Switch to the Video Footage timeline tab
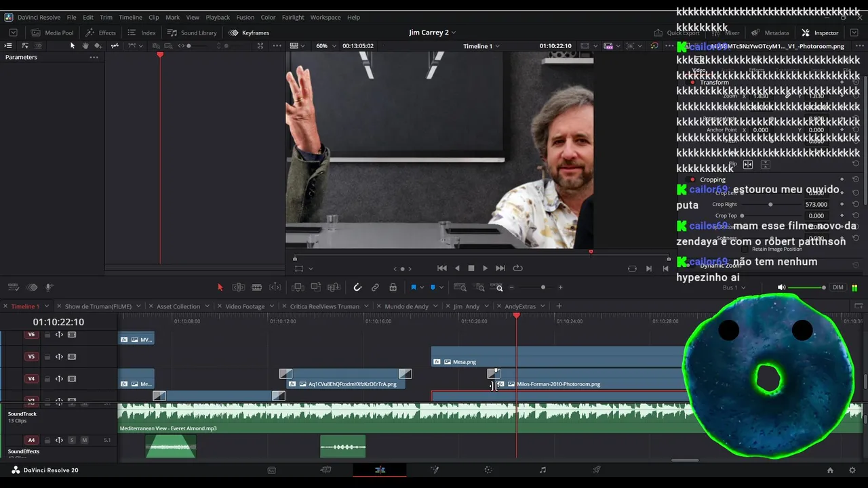Screen dimensions: 868x488 click(x=245, y=306)
